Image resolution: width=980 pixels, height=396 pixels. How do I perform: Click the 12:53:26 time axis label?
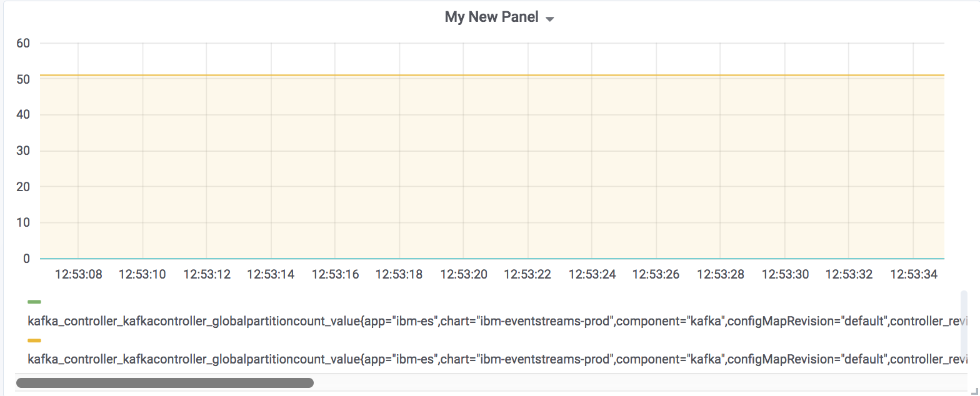point(656,274)
